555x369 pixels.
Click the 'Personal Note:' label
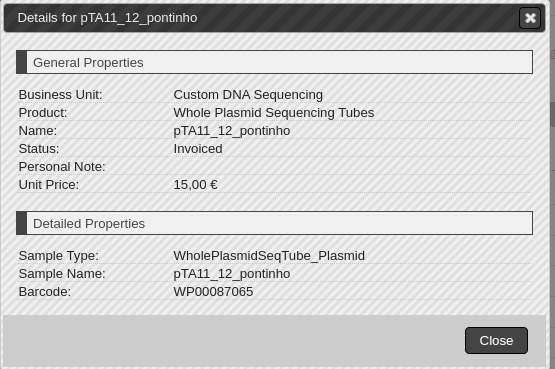(62, 167)
